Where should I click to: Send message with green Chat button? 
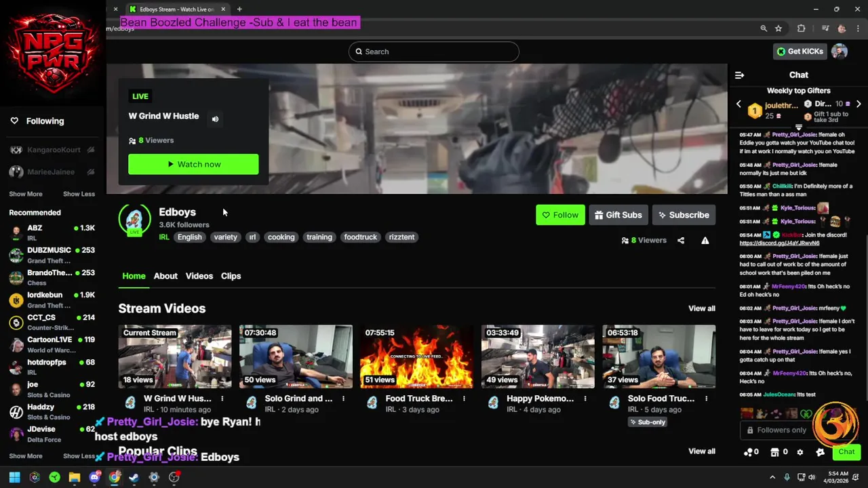click(846, 452)
